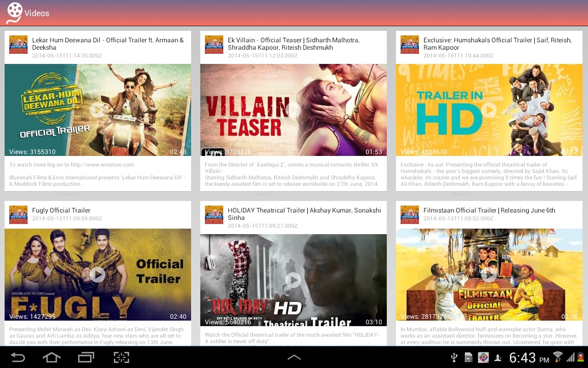
Task: Tap the colorful gallery notification icon
Action: coord(483,357)
